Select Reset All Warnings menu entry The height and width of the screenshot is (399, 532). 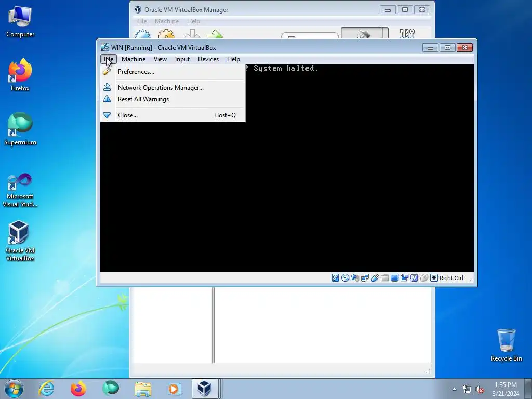click(x=172, y=99)
